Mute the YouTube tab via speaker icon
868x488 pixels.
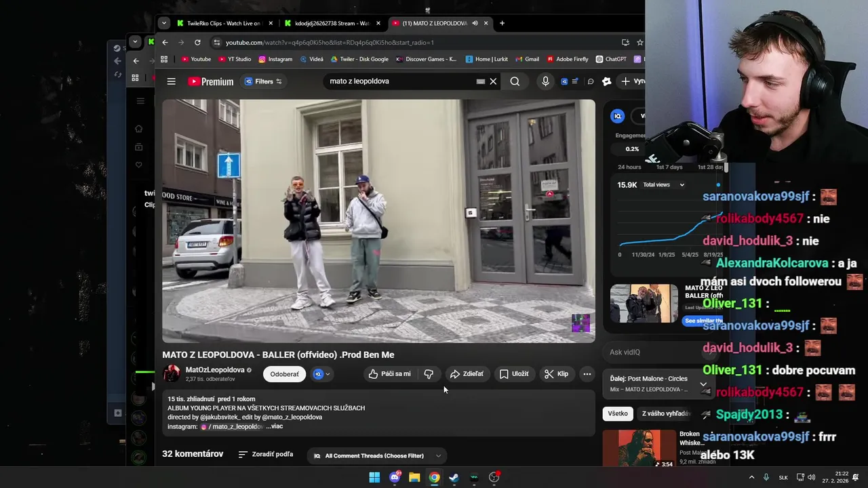click(475, 23)
